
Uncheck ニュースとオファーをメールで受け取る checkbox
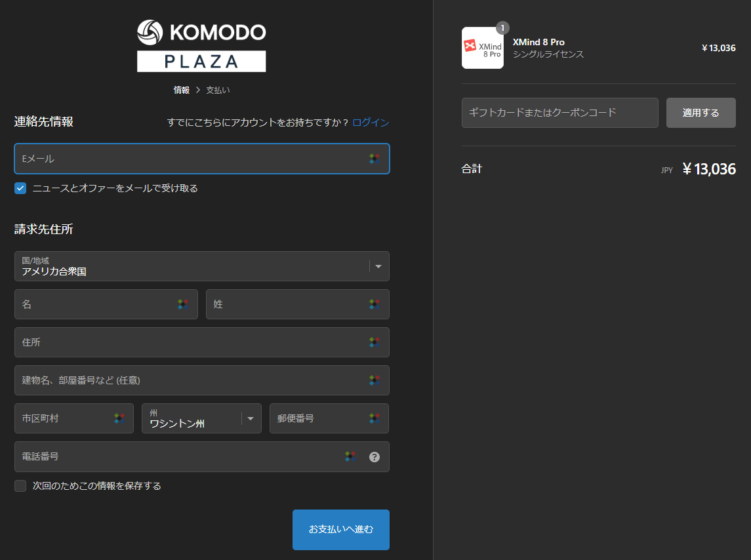pyautogui.click(x=20, y=188)
